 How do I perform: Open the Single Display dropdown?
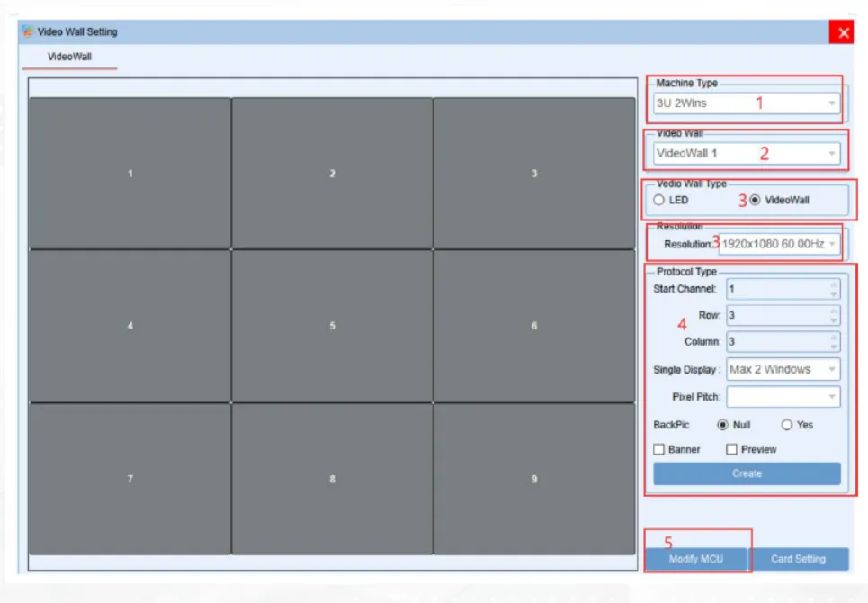click(x=783, y=369)
